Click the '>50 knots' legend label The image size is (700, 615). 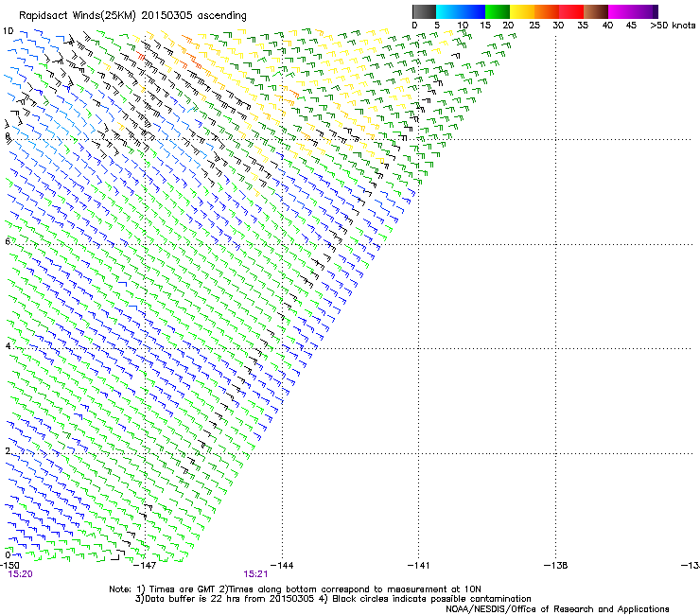tap(673, 26)
